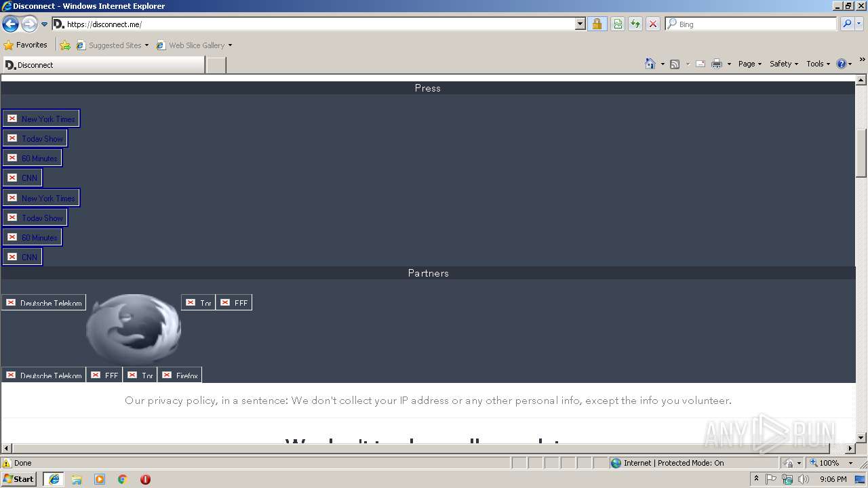The width and height of the screenshot is (868, 488).
Task: Open the Tools menu
Action: (x=818, y=64)
